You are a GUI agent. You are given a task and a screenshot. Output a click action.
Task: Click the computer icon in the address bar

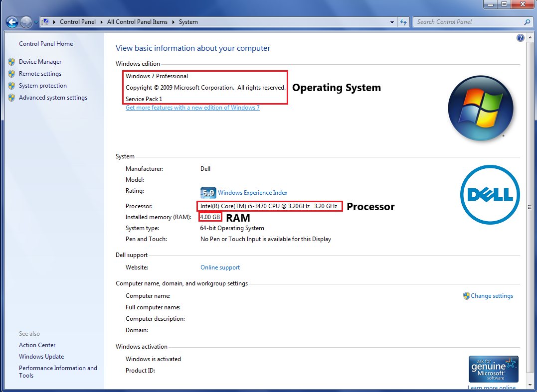45,22
